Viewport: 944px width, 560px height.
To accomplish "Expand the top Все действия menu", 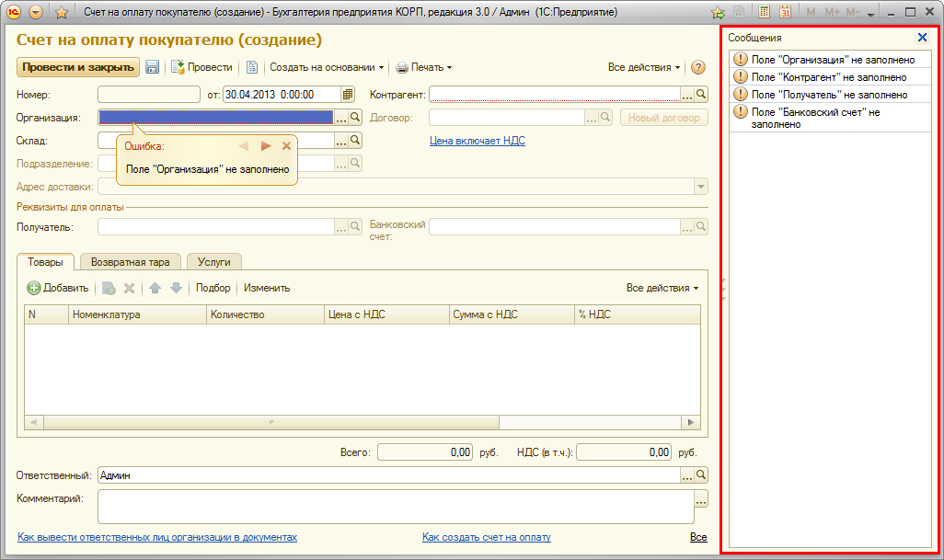I will click(x=644, y=67).
